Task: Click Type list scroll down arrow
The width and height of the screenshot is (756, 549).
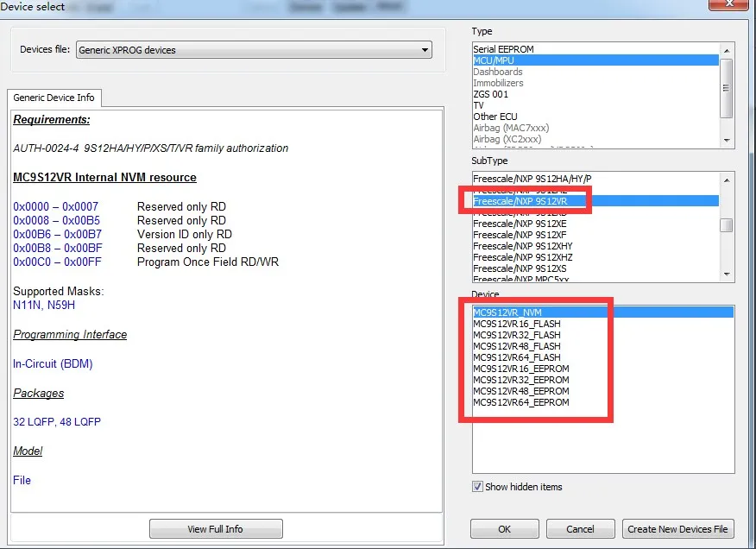Action: point(726,141)
